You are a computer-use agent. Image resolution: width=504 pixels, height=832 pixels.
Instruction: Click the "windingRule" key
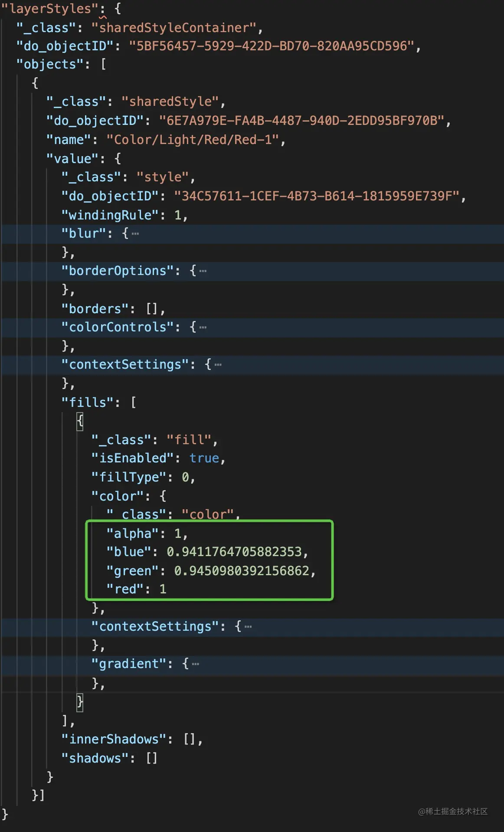(110, 215)
